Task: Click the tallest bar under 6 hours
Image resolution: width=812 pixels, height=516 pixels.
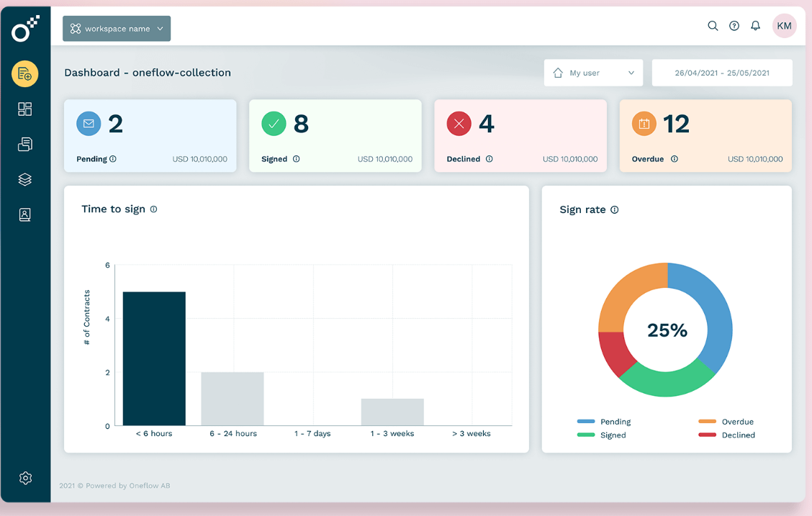Action: coord(153,356)
